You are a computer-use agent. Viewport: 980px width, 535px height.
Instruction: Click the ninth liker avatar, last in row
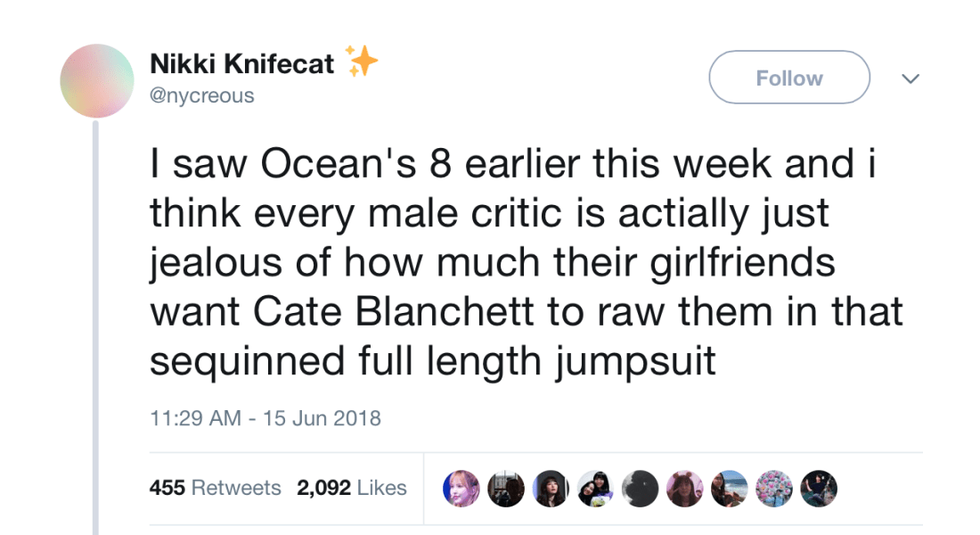(818, 489)
